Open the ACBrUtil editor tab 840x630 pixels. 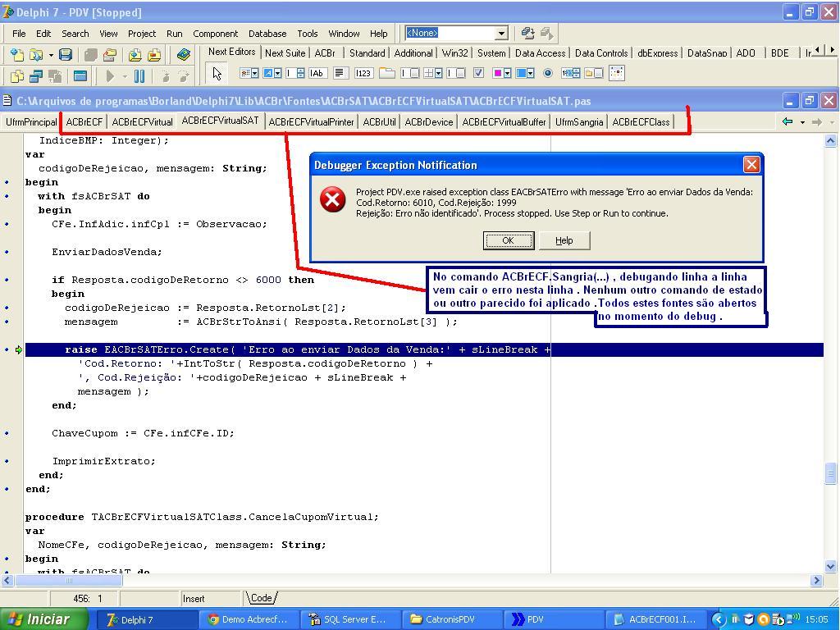[x=379, y=122]
